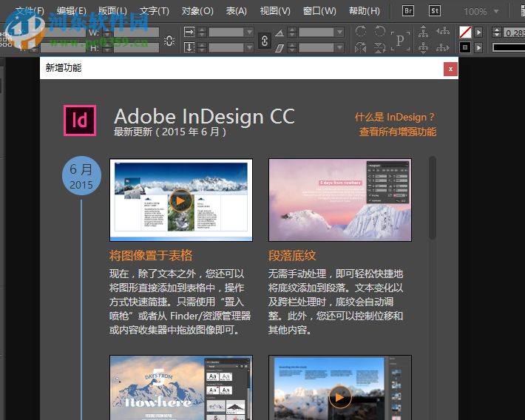Screen dimensions: 525x420
Task: Click the 6月 2015 timeline marker
Action: tap(81, 176)
